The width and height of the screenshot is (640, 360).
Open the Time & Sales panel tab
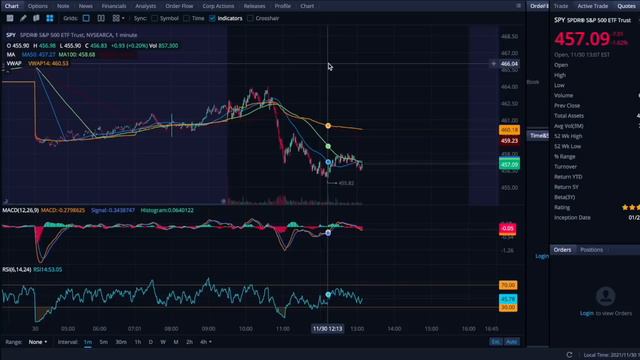point(539,136)
